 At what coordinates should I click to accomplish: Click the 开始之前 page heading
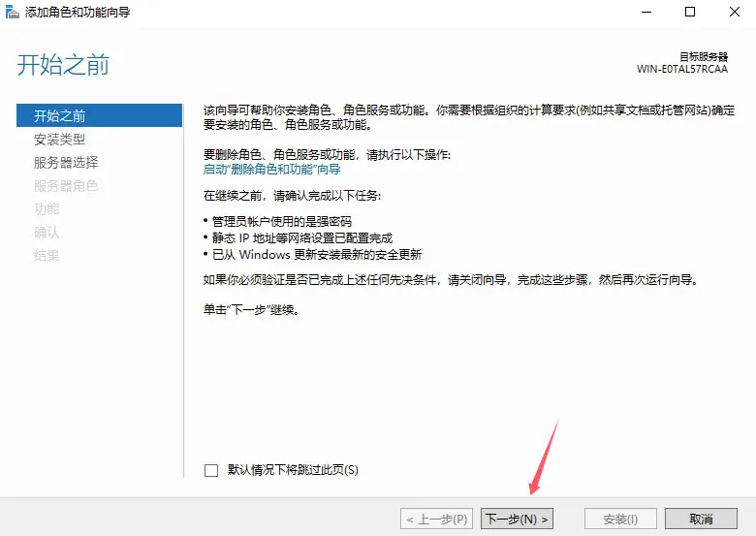(x=63, y=65)
